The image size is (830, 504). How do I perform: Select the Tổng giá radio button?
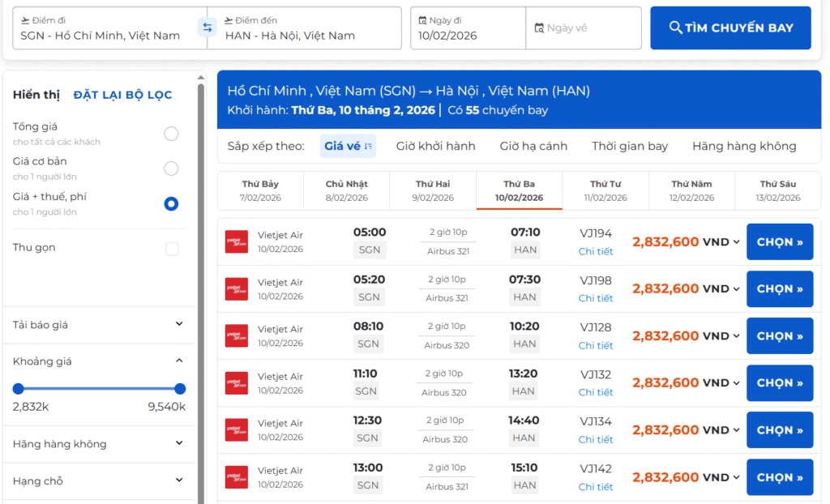click(x=170, y=135)
